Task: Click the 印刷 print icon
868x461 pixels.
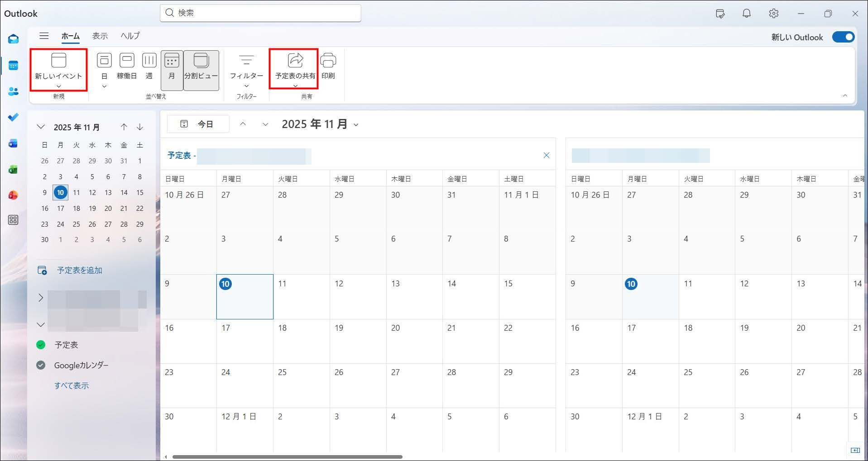Action: [x=328, y=66]
